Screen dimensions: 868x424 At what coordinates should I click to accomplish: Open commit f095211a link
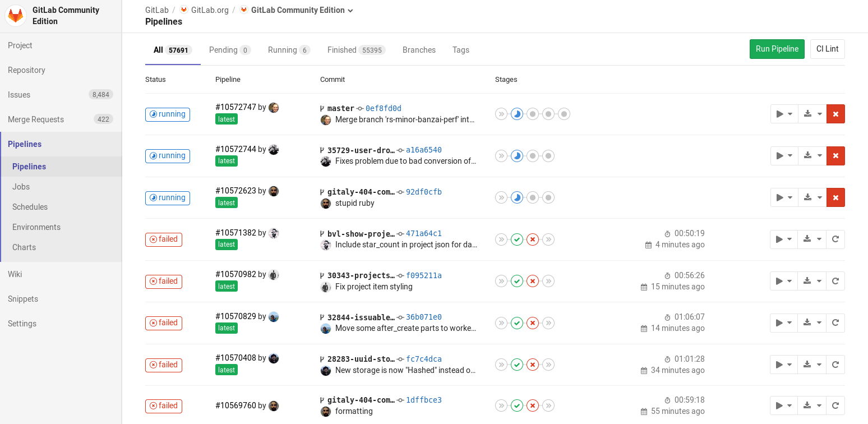coord(424,275)
